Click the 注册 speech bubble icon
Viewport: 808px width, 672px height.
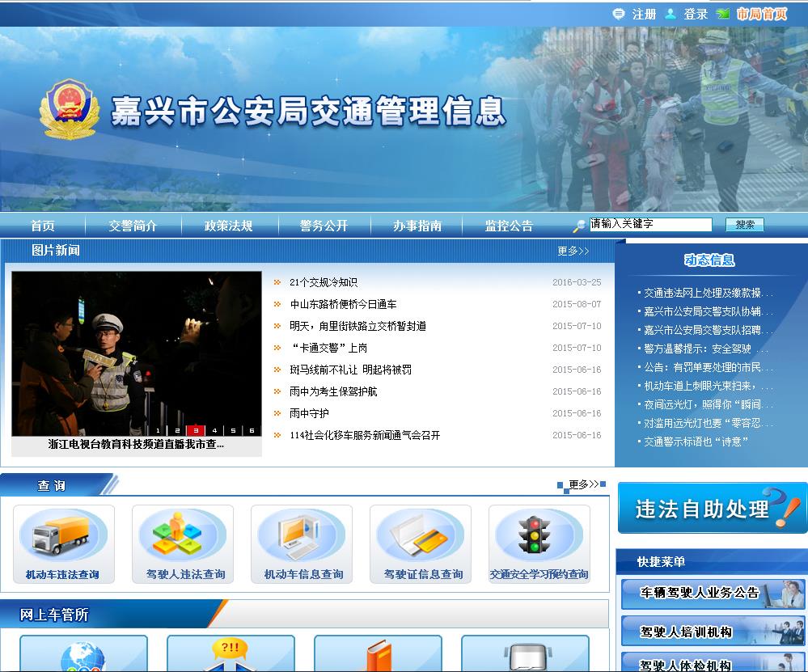click(619, 14)
